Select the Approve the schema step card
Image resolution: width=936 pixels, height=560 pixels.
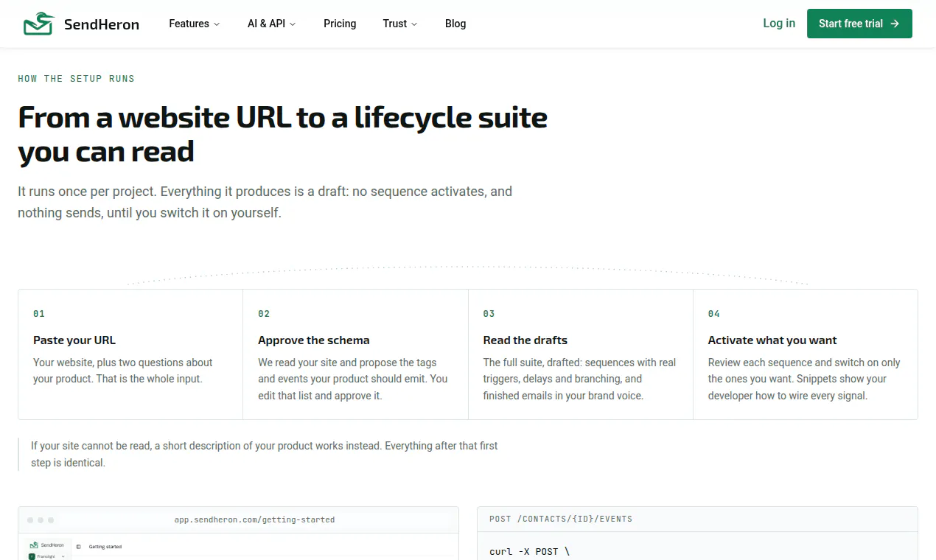pyautogui.click(x=355, y=354)
